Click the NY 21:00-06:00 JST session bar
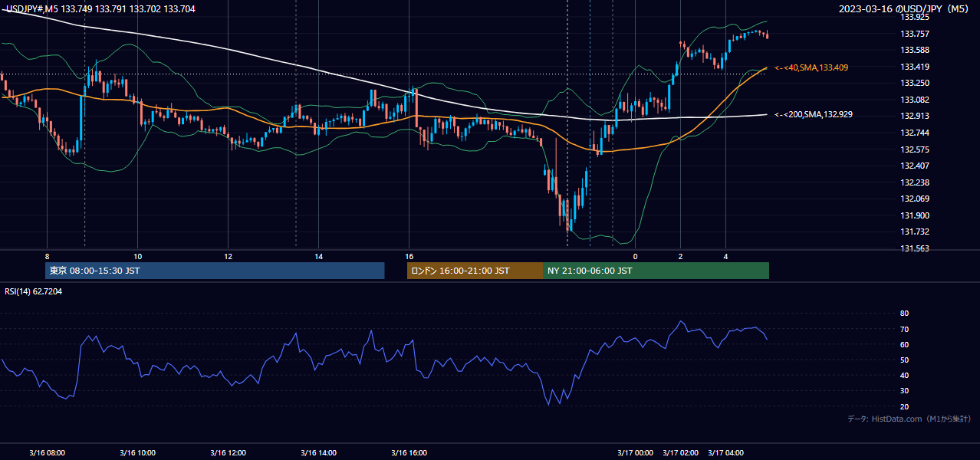This screenshot has height=460, width=980. pos(656,271)
